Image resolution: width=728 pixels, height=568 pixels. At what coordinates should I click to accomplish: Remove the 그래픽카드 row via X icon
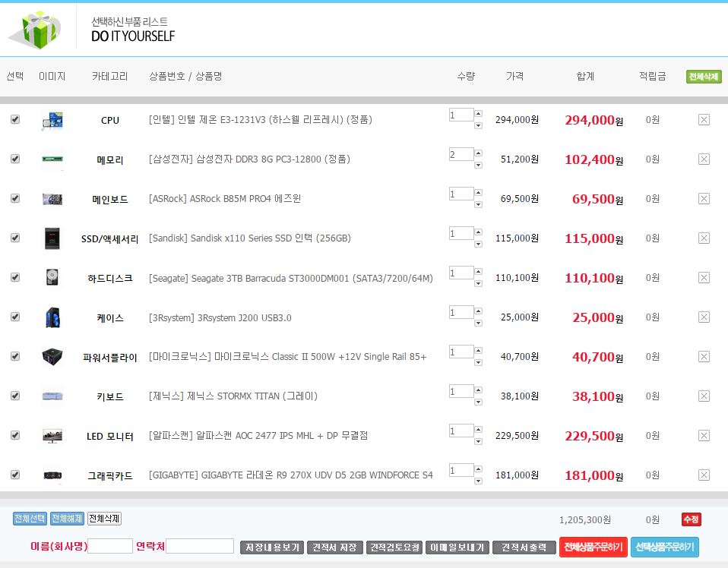pos(703,475)
